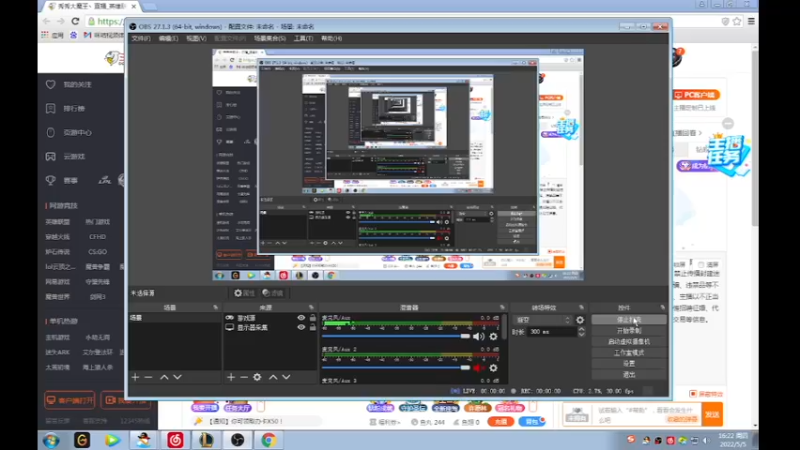Open source properties gear in sources toolbar
The image size is (800, 450).
[x=257, y=377]
